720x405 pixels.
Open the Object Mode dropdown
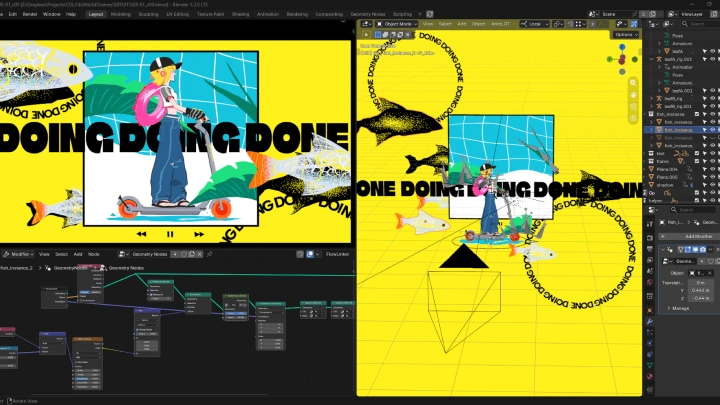397,24
